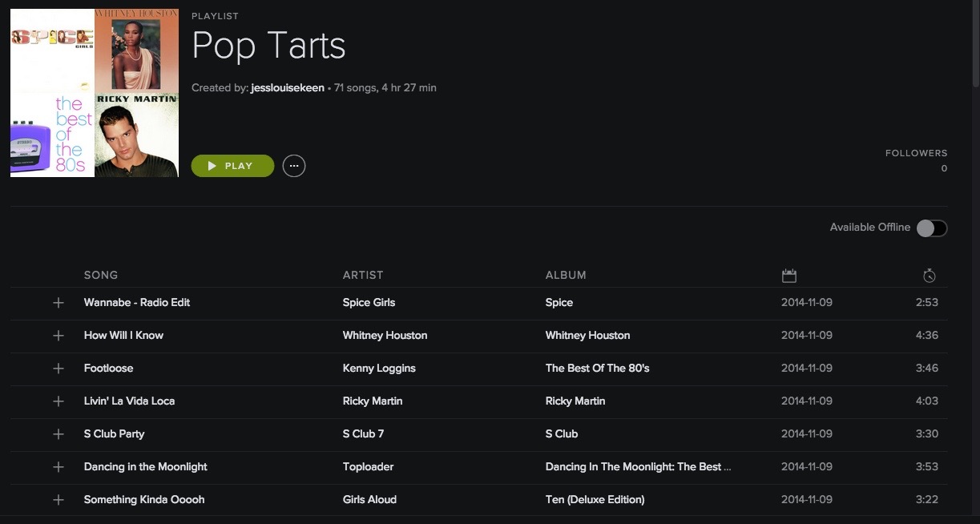The image size is (980, 524).
Task: Click the plus icon next to S Club Party
Action: coord(58,434)
